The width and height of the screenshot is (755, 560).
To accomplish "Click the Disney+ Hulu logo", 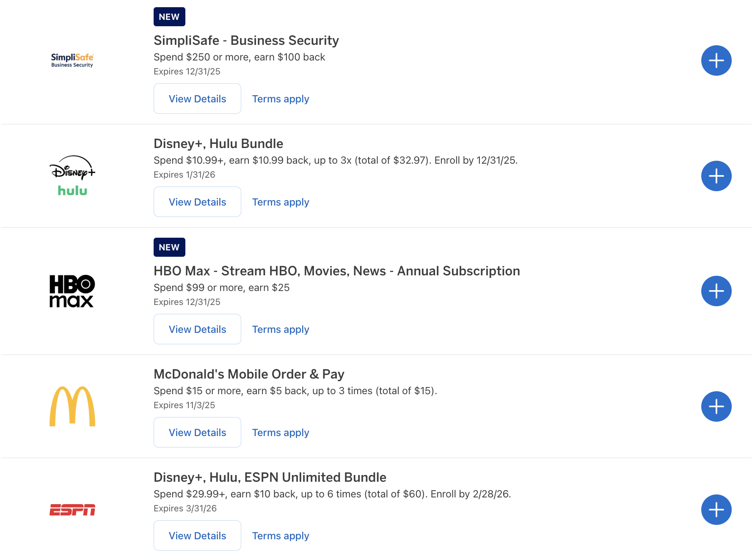I will tap(72, 176).
